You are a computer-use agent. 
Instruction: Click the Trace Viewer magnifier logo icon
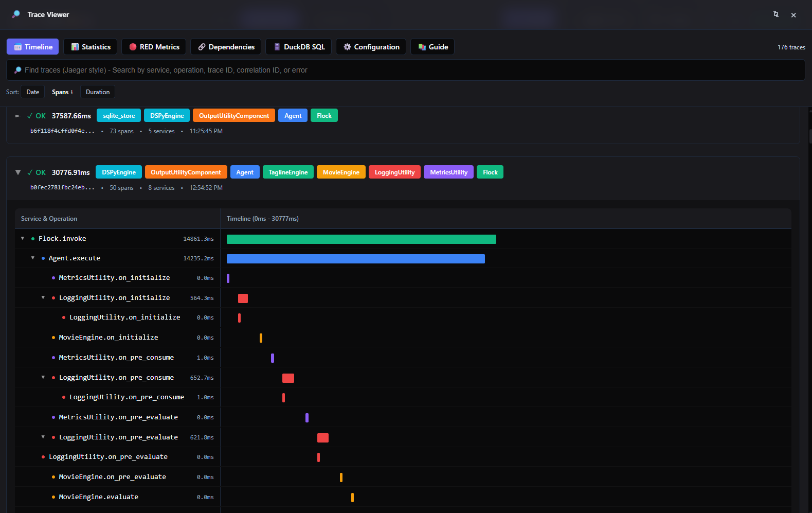16,14
